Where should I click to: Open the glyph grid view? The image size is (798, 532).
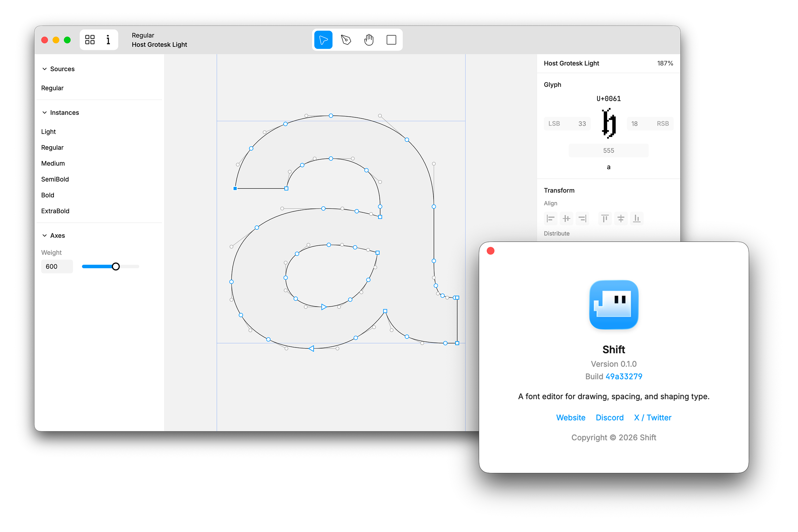pyautogui.click(x=90, y=40)
